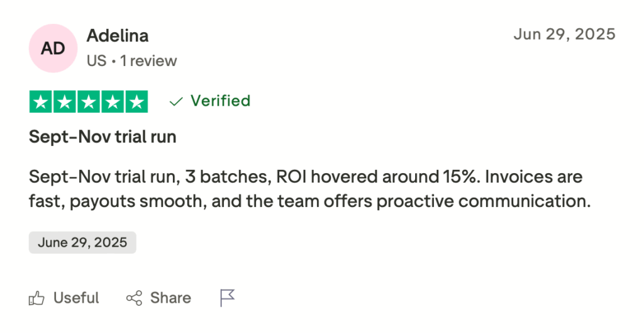Click the gray June 29, 2025 date badge

(82, 242)
